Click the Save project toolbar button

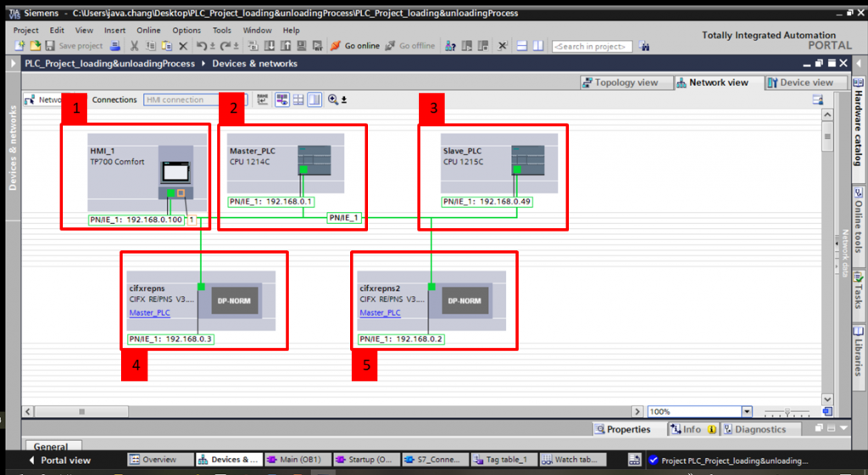pos(75,46)
